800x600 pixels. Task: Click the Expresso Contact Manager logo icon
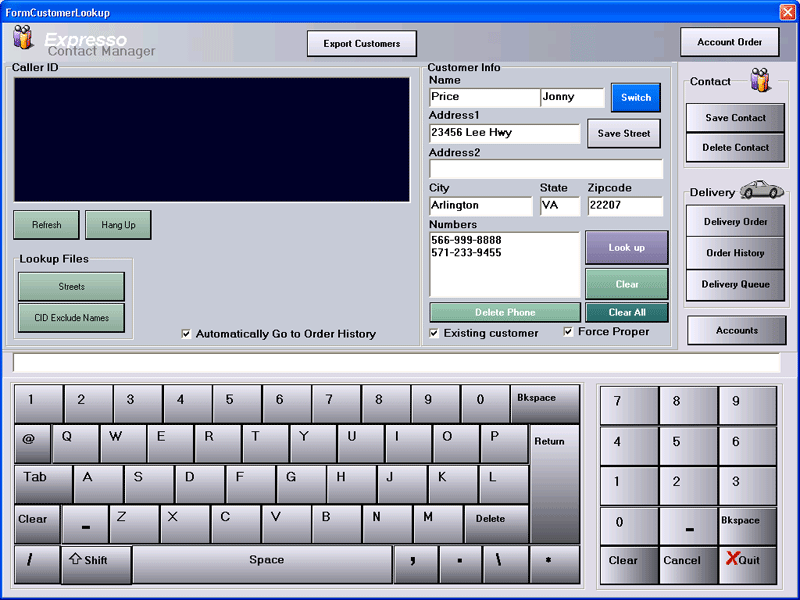(x=22, y=39)
